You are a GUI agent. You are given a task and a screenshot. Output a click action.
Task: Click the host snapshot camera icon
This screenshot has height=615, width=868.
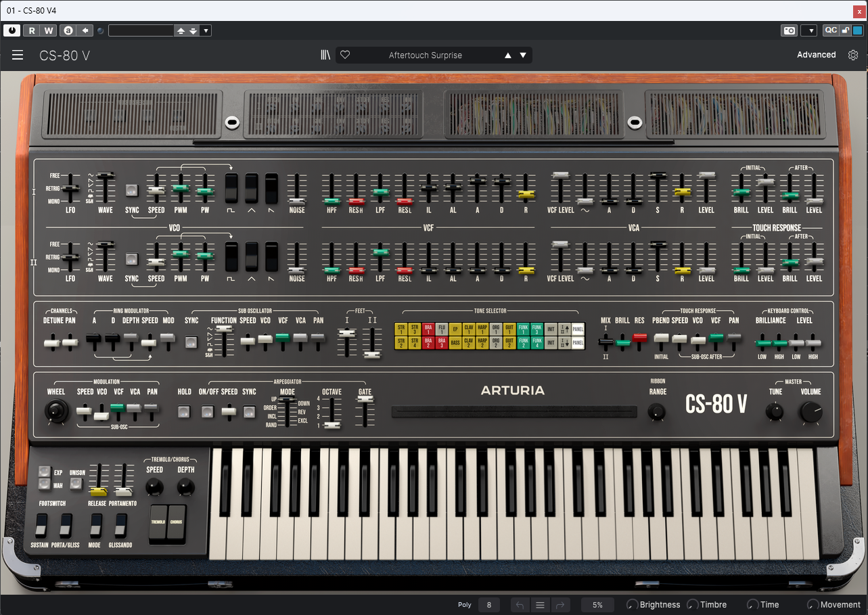click(x=789, y=30)
